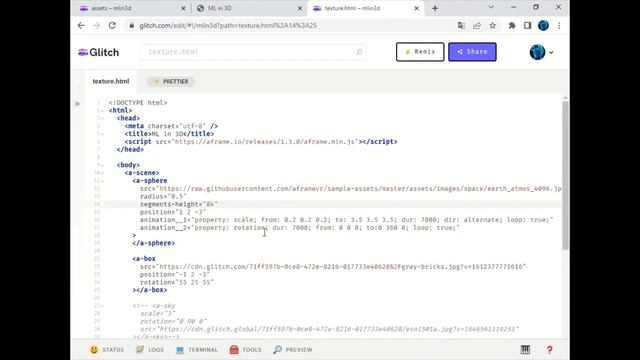This screenshot has height=360, width=640.
Task: Open the Glitch user avatar menu
Action: tap(541, 52)
